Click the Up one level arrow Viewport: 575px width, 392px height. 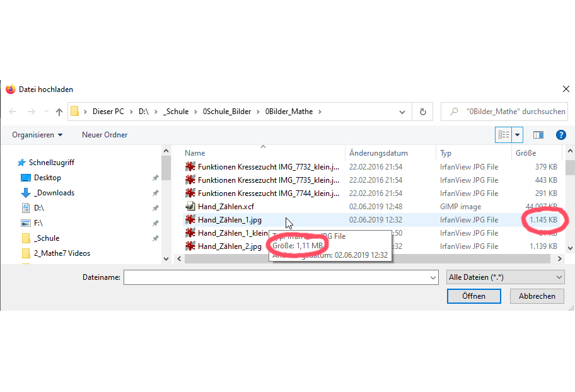[59, 112]
